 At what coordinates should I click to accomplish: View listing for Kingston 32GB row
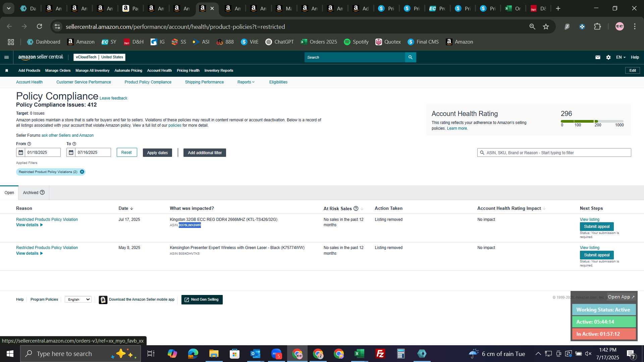[590, 220]
